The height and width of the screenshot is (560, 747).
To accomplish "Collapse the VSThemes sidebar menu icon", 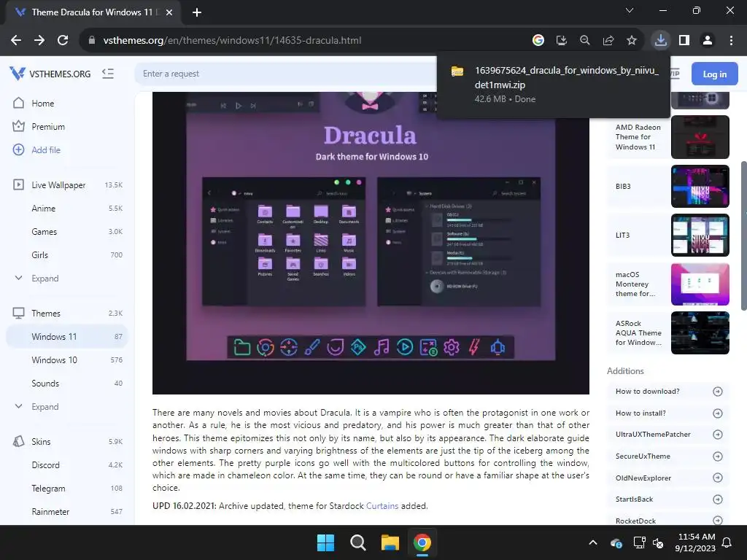I will click(108, 74).
